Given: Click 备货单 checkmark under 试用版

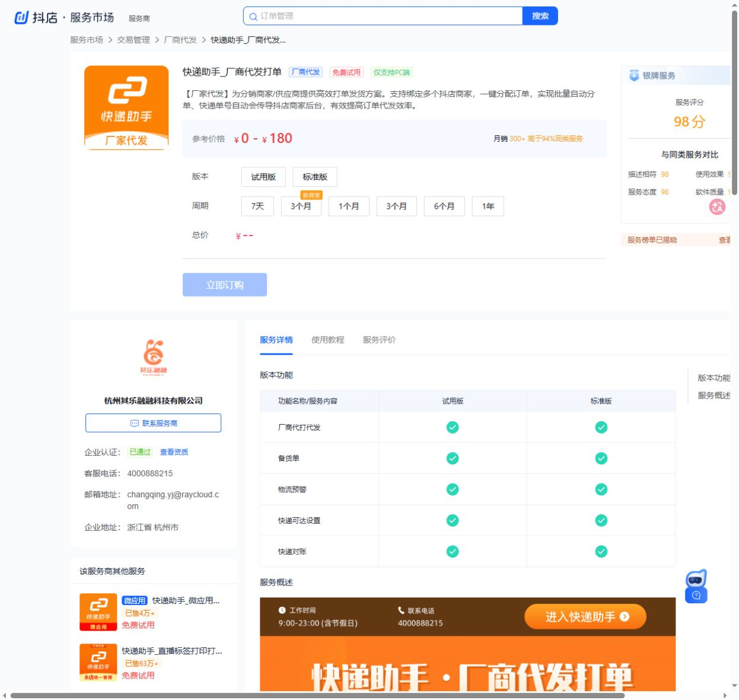Looking at the screenshot, I should [x=453, y=459].
